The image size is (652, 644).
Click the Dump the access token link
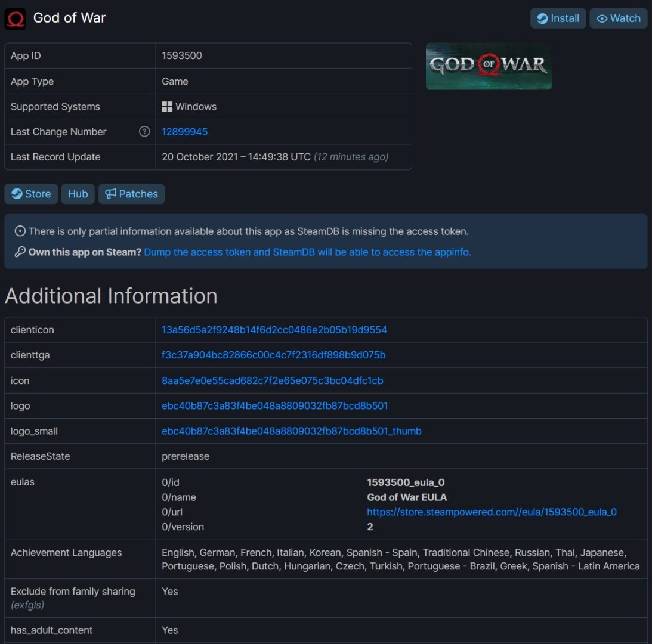tap(307, 252)
